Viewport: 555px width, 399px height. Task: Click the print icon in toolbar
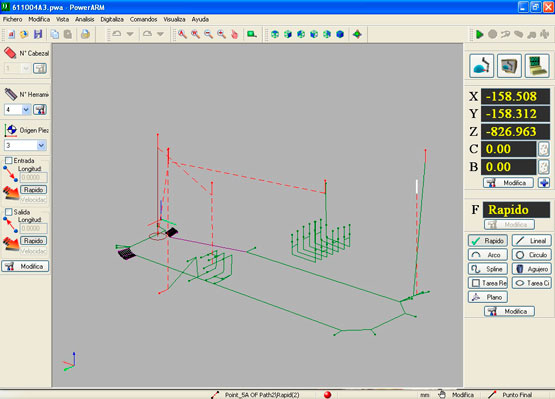click(85, 34)
